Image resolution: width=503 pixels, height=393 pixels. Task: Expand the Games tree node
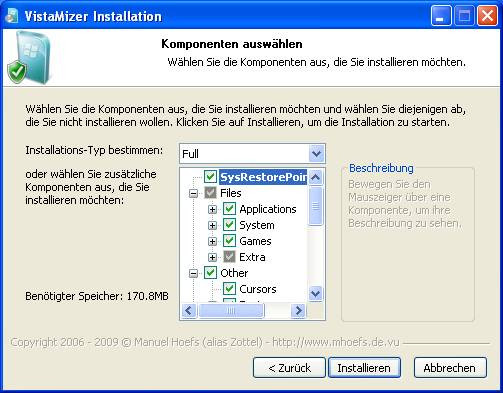click(x=212, y=241)
